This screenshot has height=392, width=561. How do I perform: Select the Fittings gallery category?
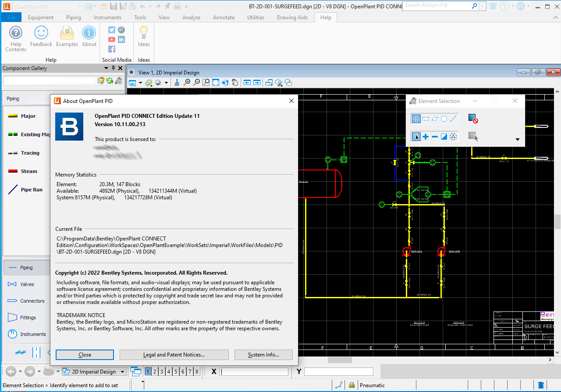pos(27,318)
